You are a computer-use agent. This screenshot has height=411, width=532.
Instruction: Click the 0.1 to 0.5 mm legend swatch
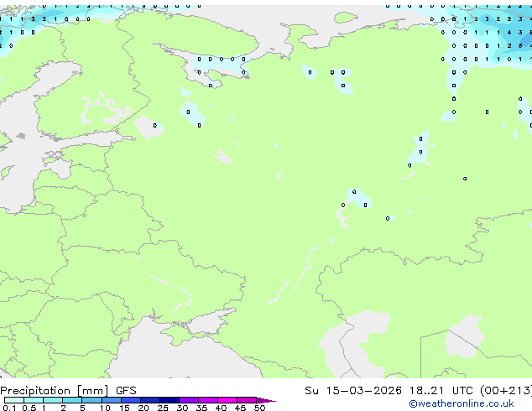coord(14,400)
